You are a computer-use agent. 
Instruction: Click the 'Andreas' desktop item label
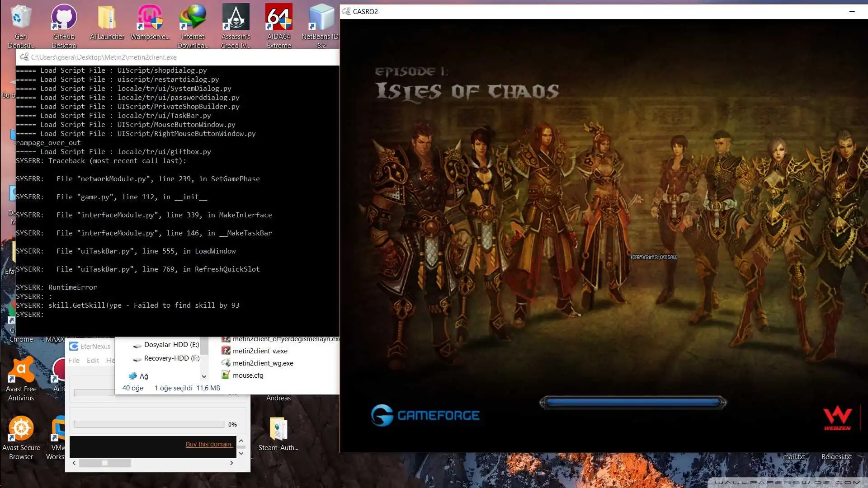278,398
